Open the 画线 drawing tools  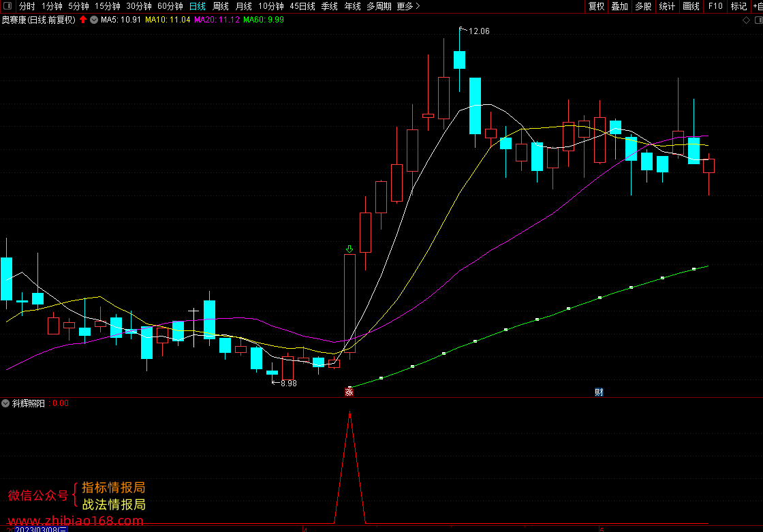click(x=691, y=6)
